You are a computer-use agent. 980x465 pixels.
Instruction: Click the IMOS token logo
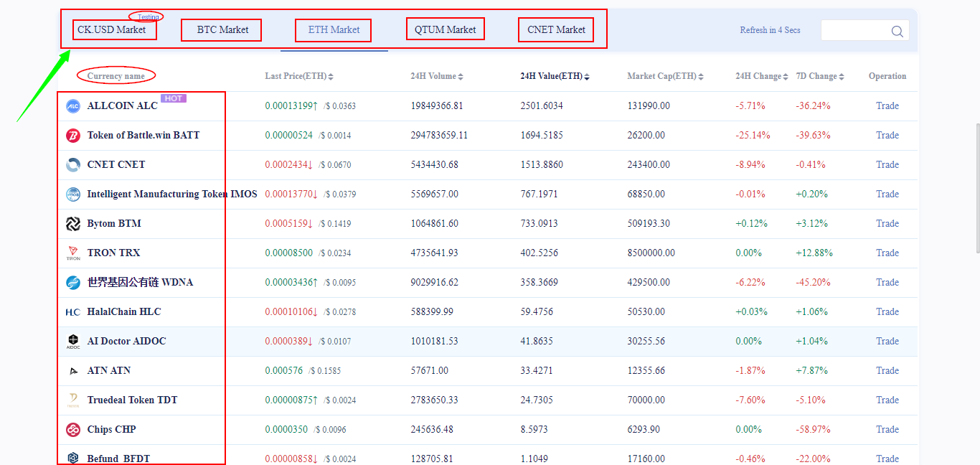tap(73, 194)
